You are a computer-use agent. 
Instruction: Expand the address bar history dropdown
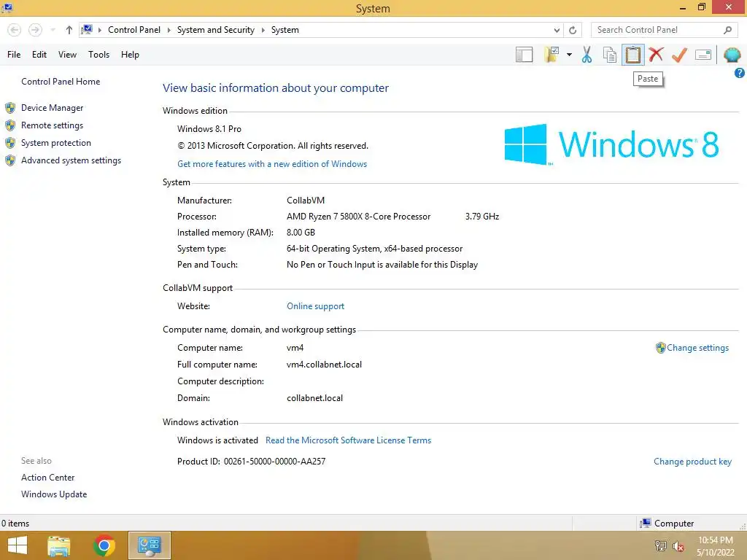[557, 30]
